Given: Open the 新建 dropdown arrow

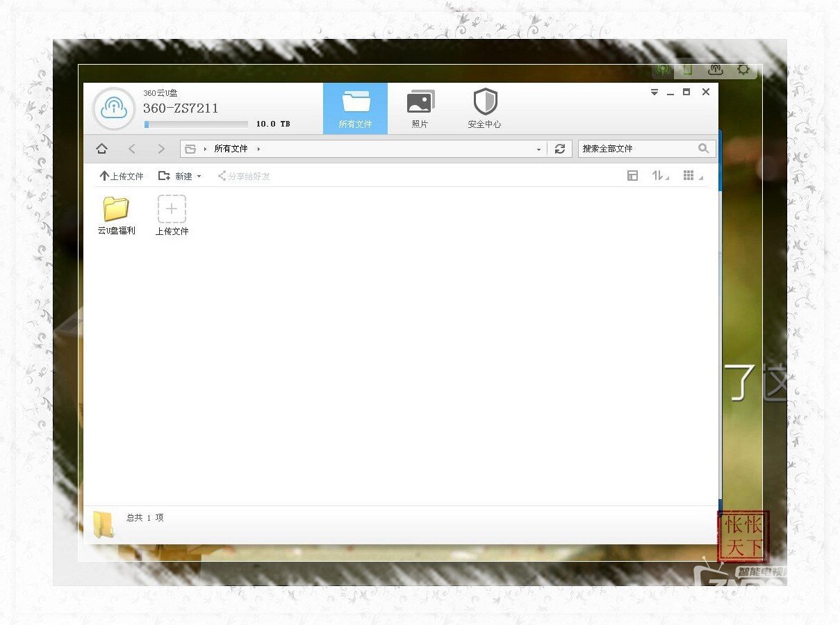Looking at the screenshot, I should (199, 177).
